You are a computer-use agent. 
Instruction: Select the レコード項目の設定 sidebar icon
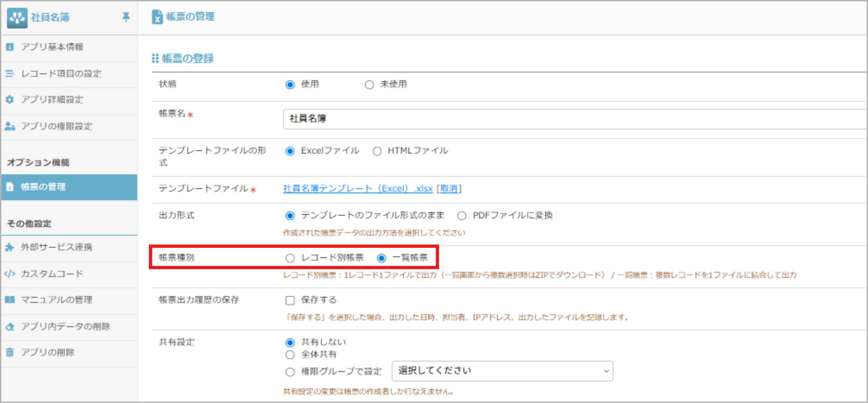pos(10,74)
